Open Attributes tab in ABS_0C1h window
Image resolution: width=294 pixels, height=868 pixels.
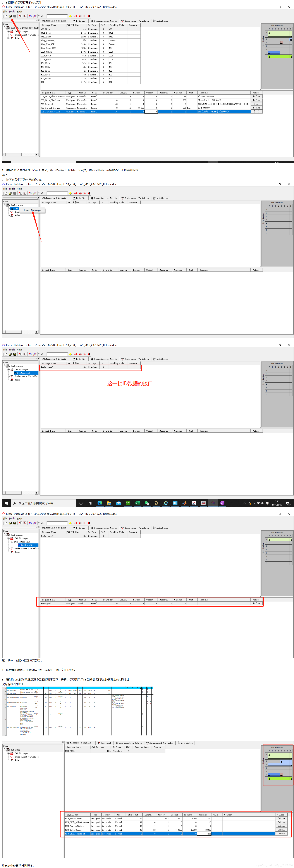coord(161,21)
